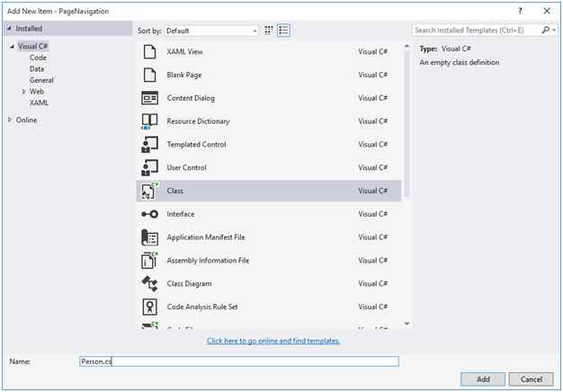Pick the Interface template icon
563x392 pixels.
coord(149,214)
